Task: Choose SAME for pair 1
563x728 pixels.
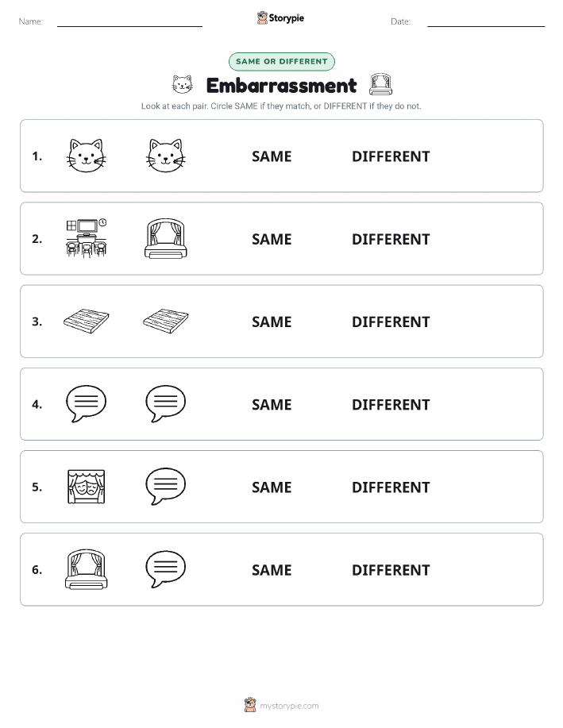Action: coord(272,156)
